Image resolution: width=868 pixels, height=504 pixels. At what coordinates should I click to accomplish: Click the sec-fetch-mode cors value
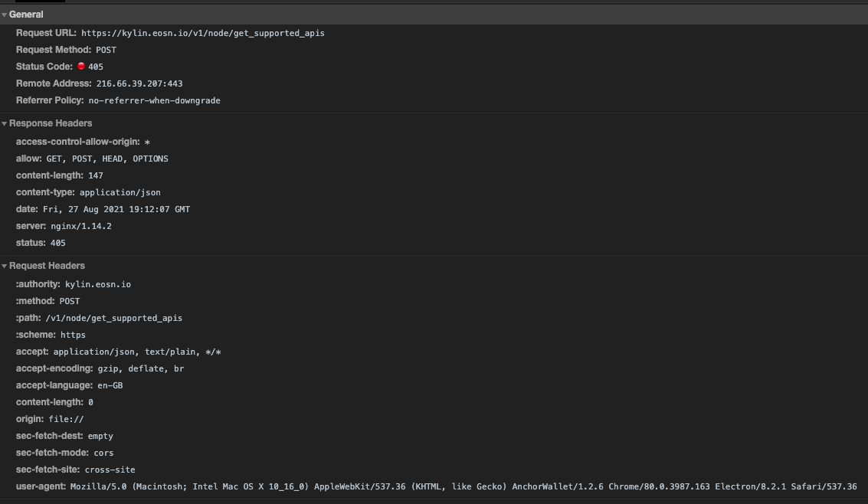point(103,453)
